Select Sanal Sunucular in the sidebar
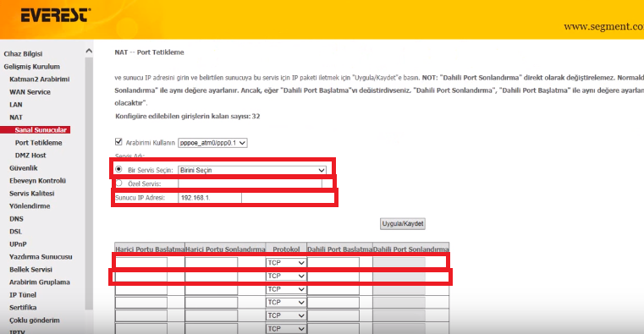The height and width of the screenshot is (334, 644). click(x=41, y=130)
